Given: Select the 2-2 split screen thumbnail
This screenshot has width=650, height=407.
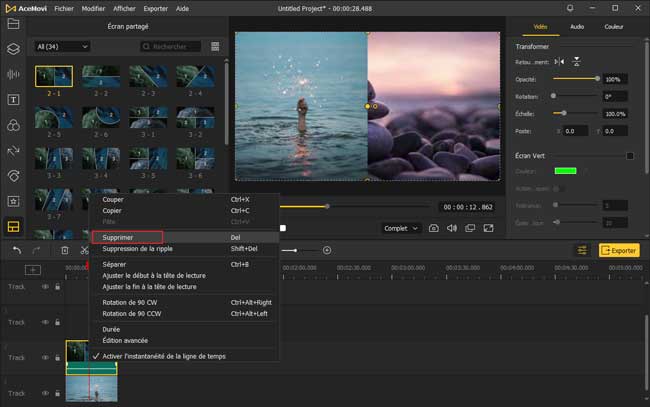Looking at the screenshot, I should [100, 78].
